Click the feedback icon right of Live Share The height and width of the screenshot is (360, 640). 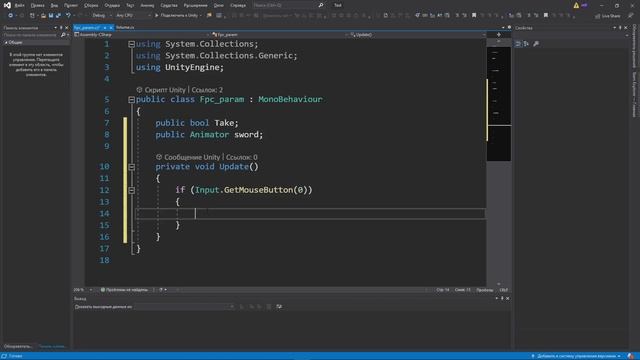tap(631, 16)
